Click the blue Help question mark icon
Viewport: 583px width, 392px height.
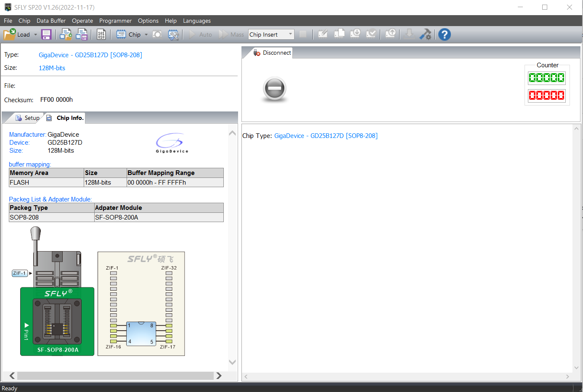(x=445, y=34)
